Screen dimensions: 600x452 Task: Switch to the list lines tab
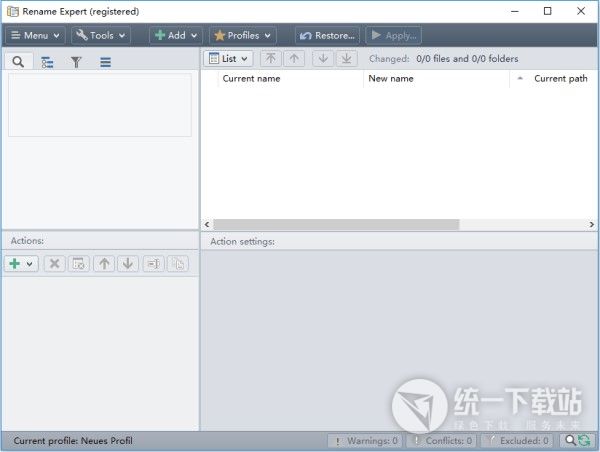pyautogui.click(x=105, y=62)
